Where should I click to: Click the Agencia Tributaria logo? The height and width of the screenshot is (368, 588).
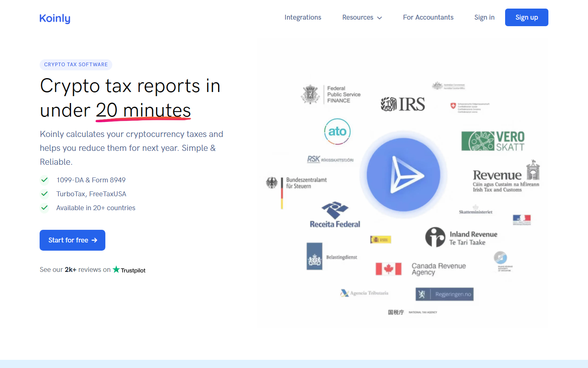coord(364,293)
